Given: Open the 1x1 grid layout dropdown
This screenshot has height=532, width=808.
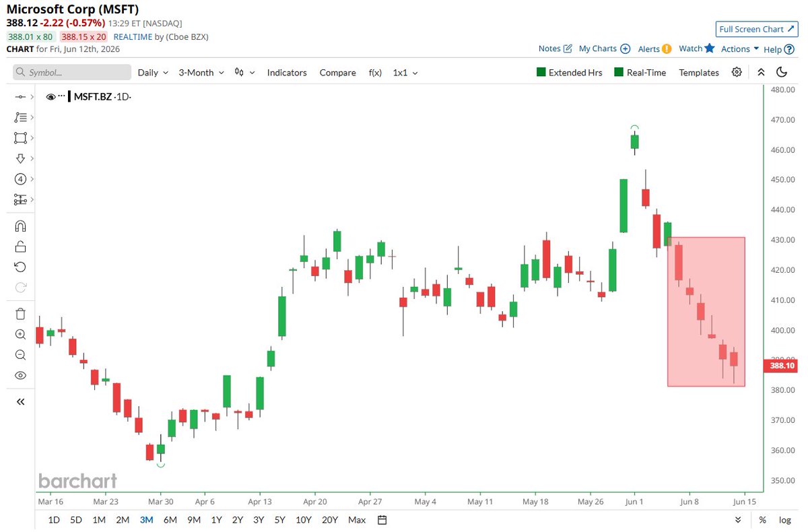Looking at the screenshot, I should 405,73.
